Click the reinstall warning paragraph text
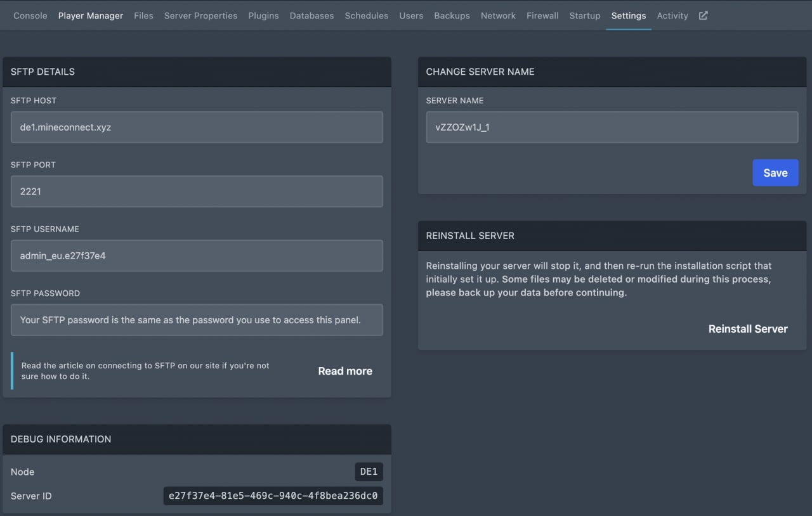Viewport: 812px width, 516px height. (599, 279)
